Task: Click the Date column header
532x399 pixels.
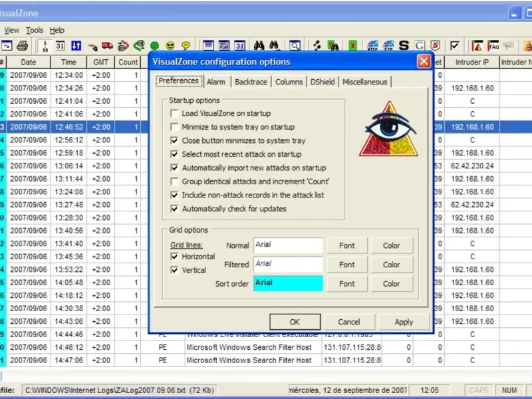Action: [x=29, y=62]
